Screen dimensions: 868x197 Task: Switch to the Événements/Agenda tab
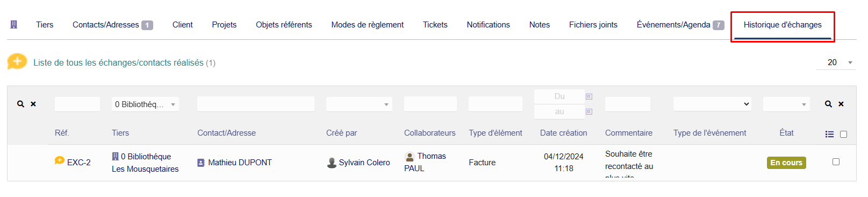click(680, 25)
